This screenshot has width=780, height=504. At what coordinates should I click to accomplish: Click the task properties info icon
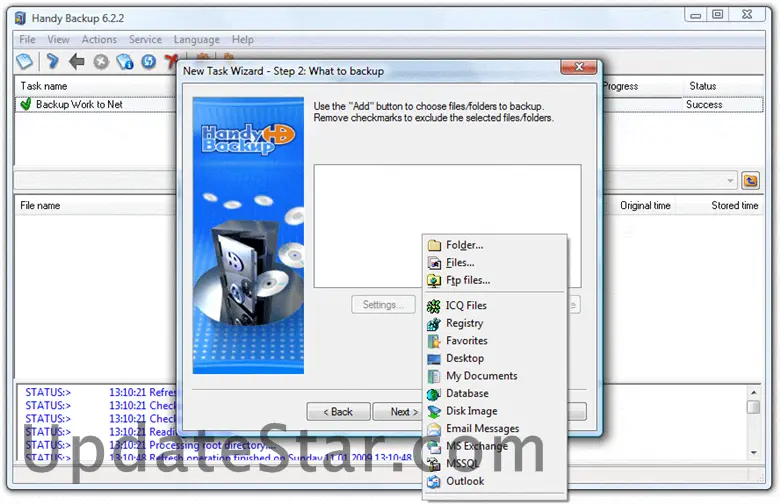124,61
